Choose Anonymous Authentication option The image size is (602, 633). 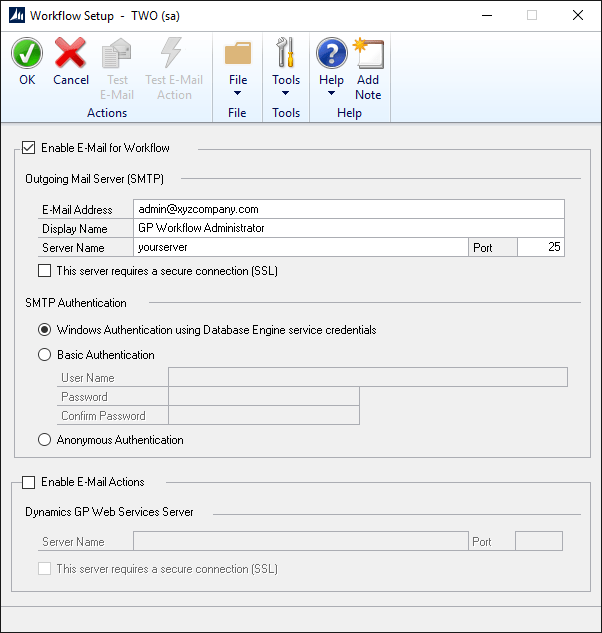click(x=44, y=439)
